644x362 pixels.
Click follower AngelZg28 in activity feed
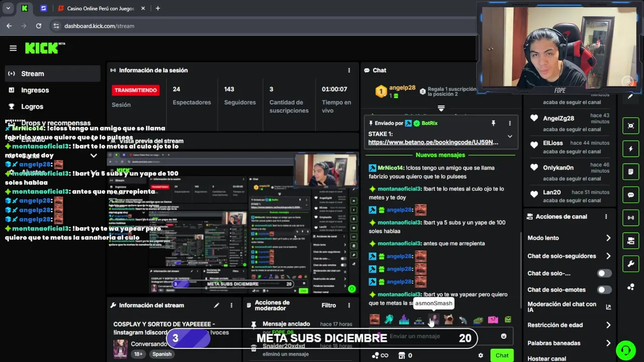[x=558, y=118]
